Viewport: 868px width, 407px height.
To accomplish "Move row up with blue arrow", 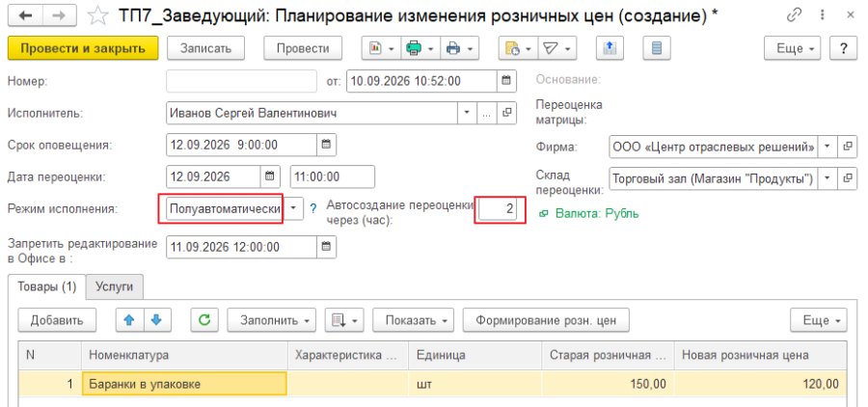I will (129, 320).
